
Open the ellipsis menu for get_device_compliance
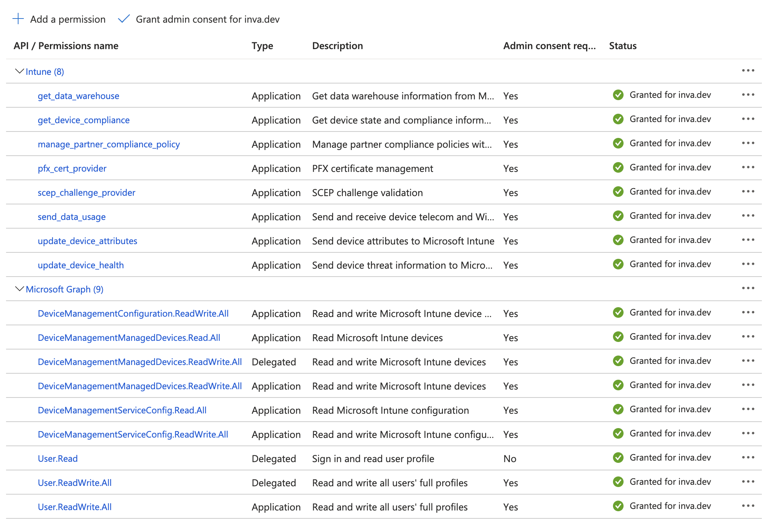[748, 119]
